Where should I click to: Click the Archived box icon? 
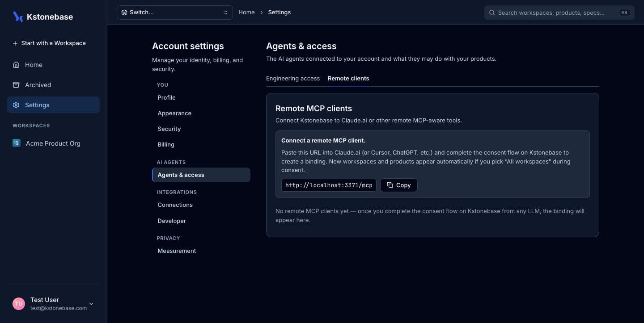point(16,85)
